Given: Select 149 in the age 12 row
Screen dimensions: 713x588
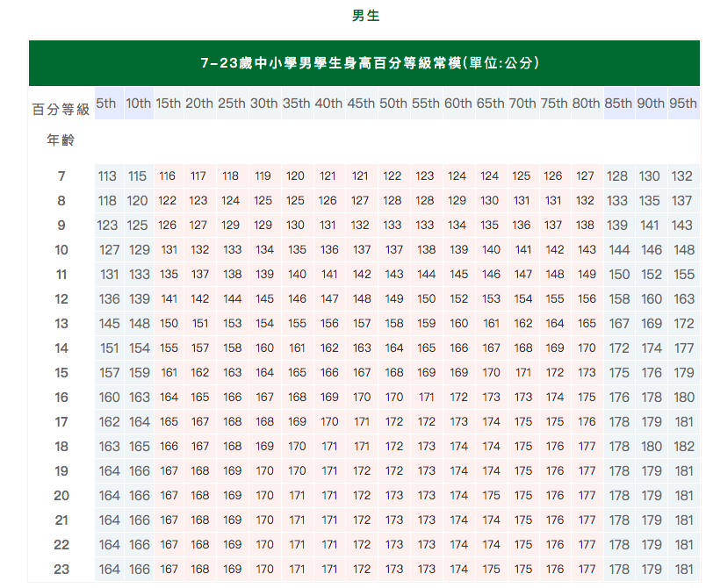Looking at the screenshot, I should click(x=393, y=299).
